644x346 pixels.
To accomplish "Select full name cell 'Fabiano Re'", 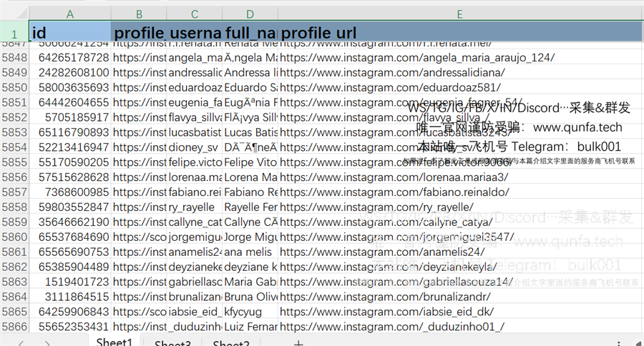I will click(250, 192).
